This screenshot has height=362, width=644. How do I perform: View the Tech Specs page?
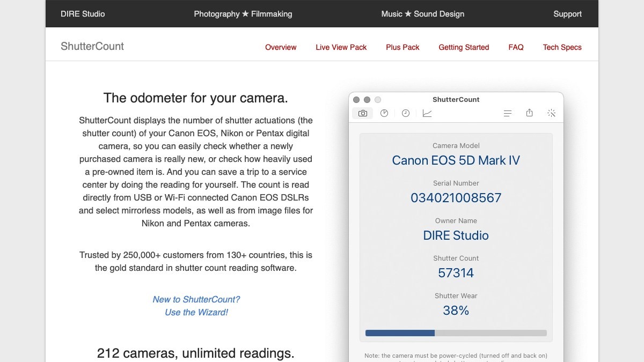click(562, 47)
